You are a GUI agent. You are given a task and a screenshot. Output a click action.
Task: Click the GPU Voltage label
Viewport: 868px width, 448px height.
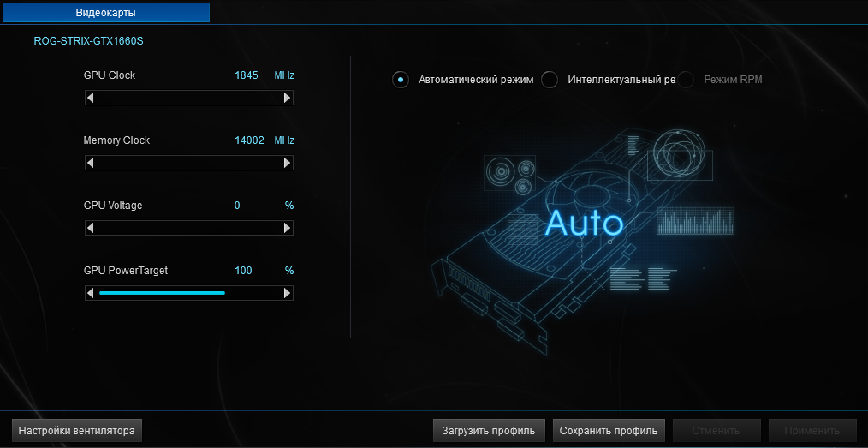coord(113,206)
